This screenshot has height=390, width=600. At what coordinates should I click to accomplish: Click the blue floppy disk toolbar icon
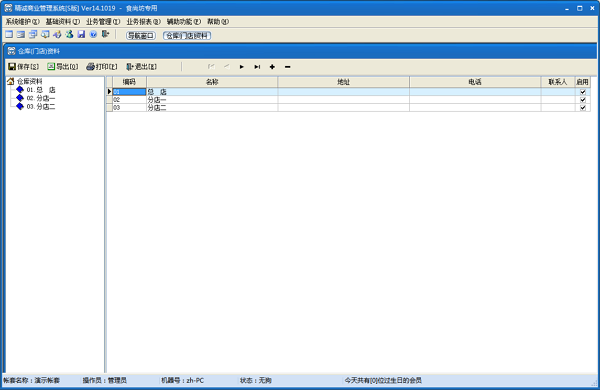pyautogui.click(x=81, y=34)
